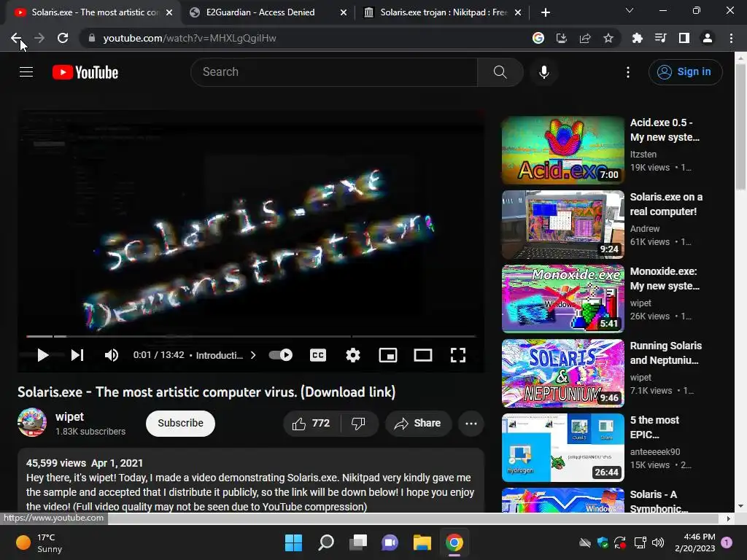Mute the video volume
The image size is (747, 560).
(x=112, y=355)
